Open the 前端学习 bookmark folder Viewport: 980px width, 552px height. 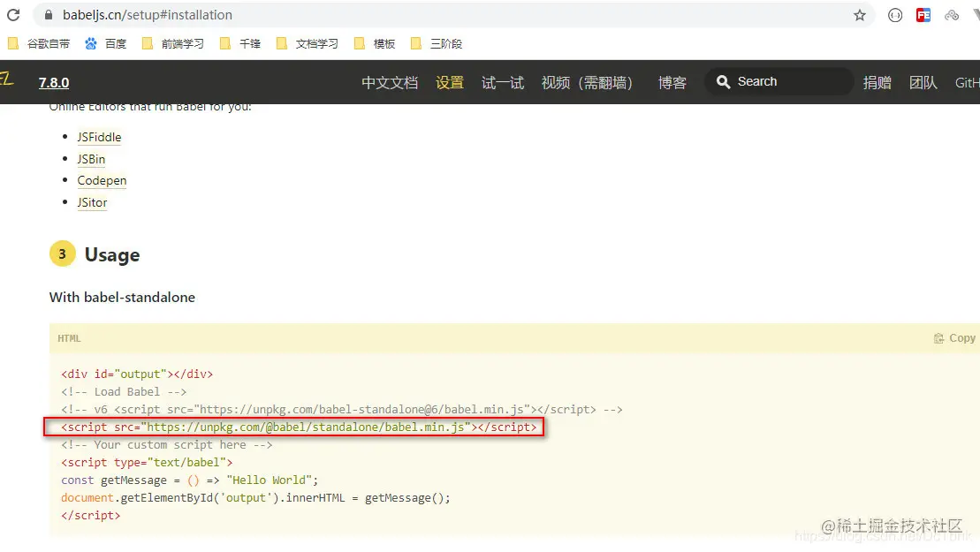tap(173, 43)
